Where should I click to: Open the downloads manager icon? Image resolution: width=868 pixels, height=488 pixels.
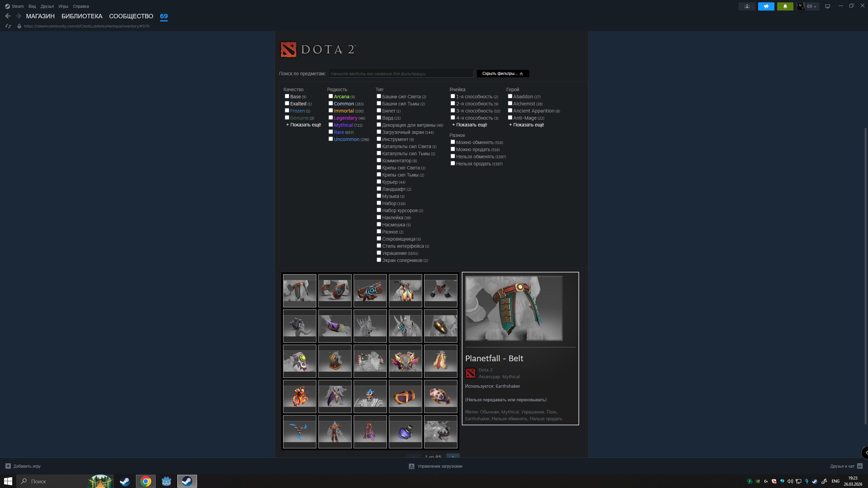(x=412, y=466)
